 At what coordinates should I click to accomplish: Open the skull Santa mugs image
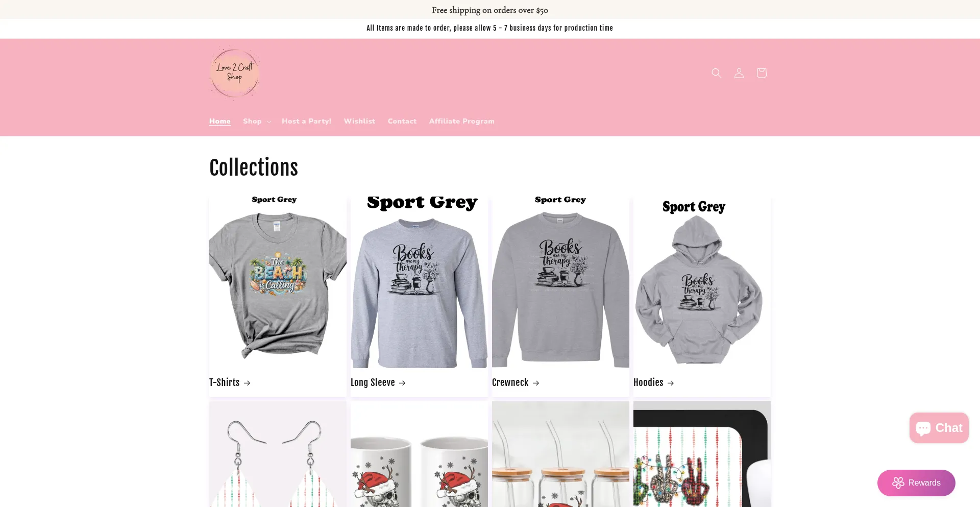pos(419,454)
